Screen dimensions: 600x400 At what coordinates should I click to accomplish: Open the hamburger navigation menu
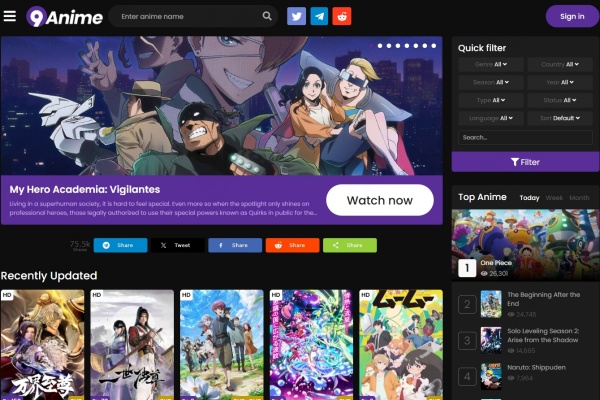pyautogui.click(x=10, y=16)
